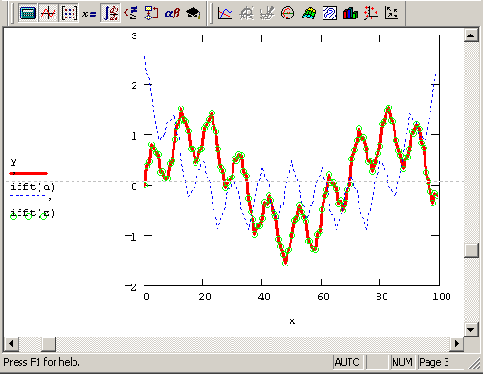Screen dimensions: 483x374
Task: Click horizontal scrollbar left arrow
Action: pos(11,344)
